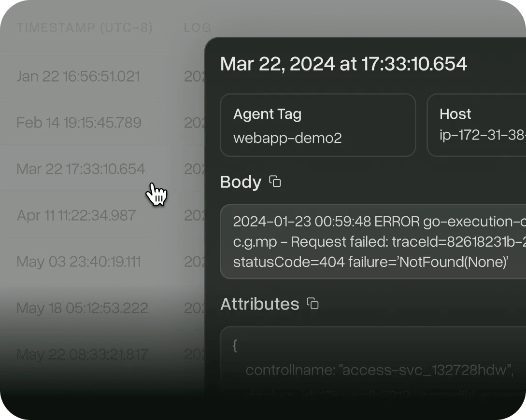This screenshot has width=526, height=420.
Task: Click the Agent Tag card
Action: [318, 125]
